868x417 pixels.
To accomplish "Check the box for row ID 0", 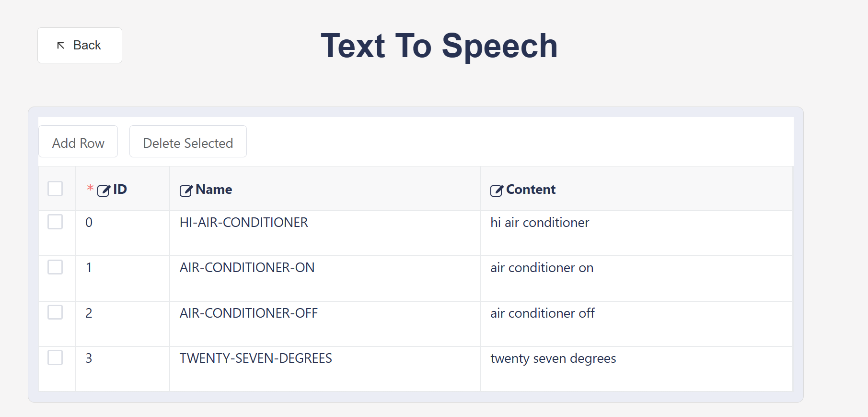I will click(55, 222).
